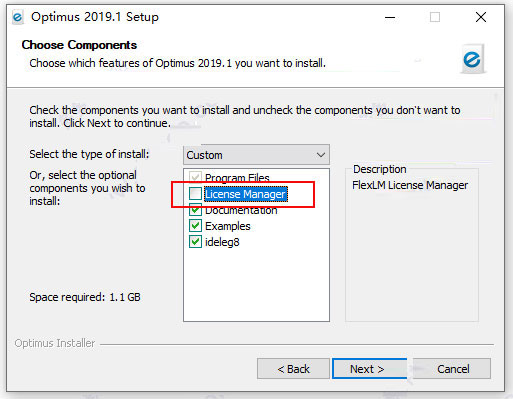Close the Optimus 2019.1 Setup window
Viewport: 513px width, 399px height.
(x=481, y=17)
